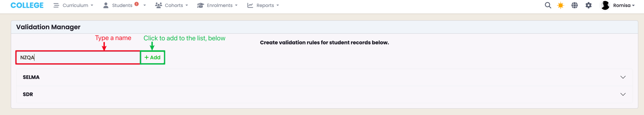
Task: Click the Curriculum hamburger icon
Action: (x=56, y=5)
